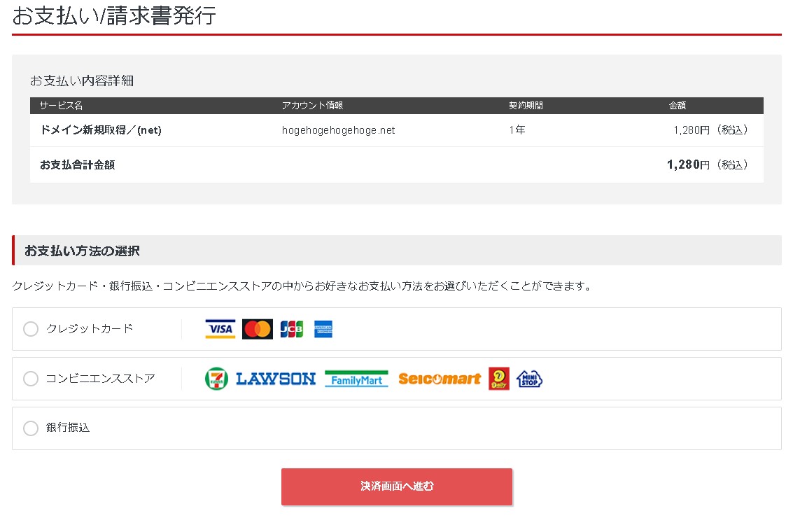The width and height of the screenshot is (800, 532).
Task: Click the Seicomart logo
Action: [x=440, y=379]
